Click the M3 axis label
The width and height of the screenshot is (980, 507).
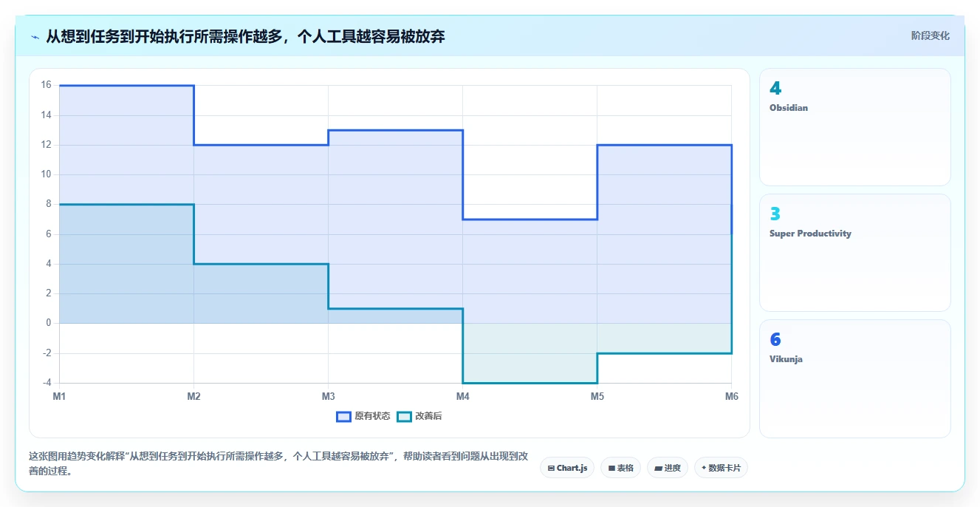(328, 397)
